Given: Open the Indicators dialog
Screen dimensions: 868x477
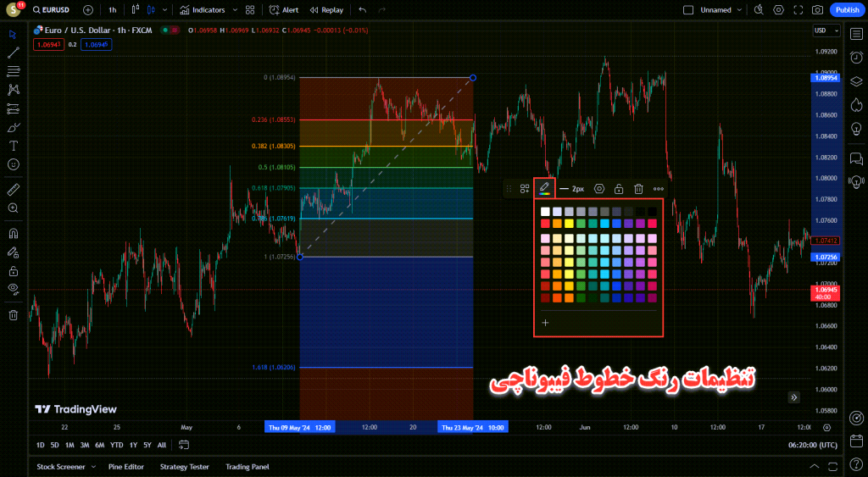Looking at the screenshot, I should [203, 10].
